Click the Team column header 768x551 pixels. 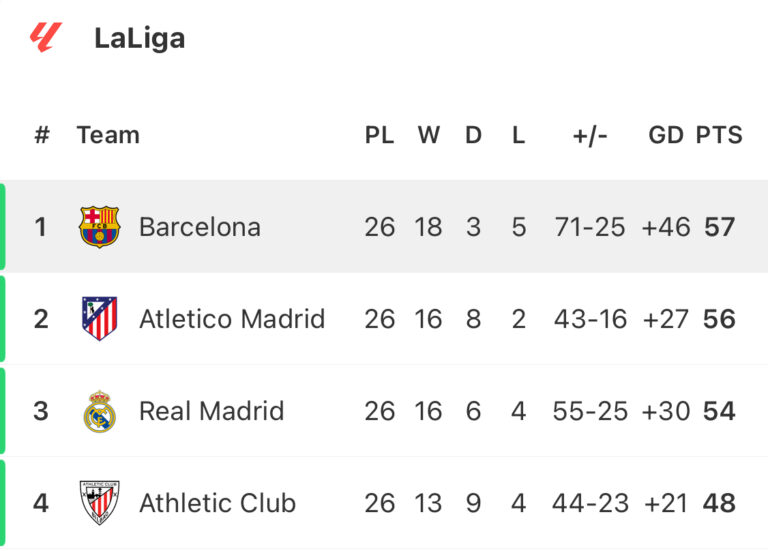[108, 135]
